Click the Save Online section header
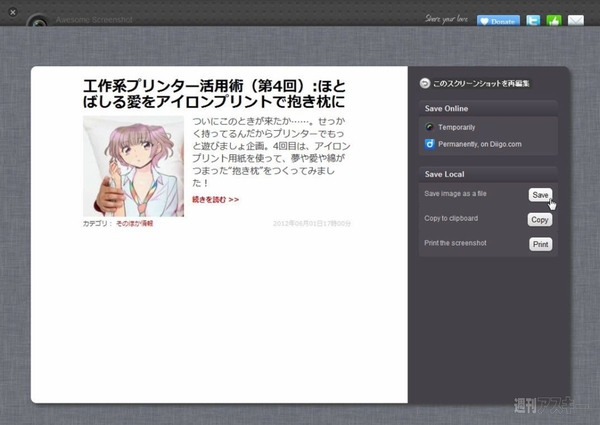 tap(488, 109)
